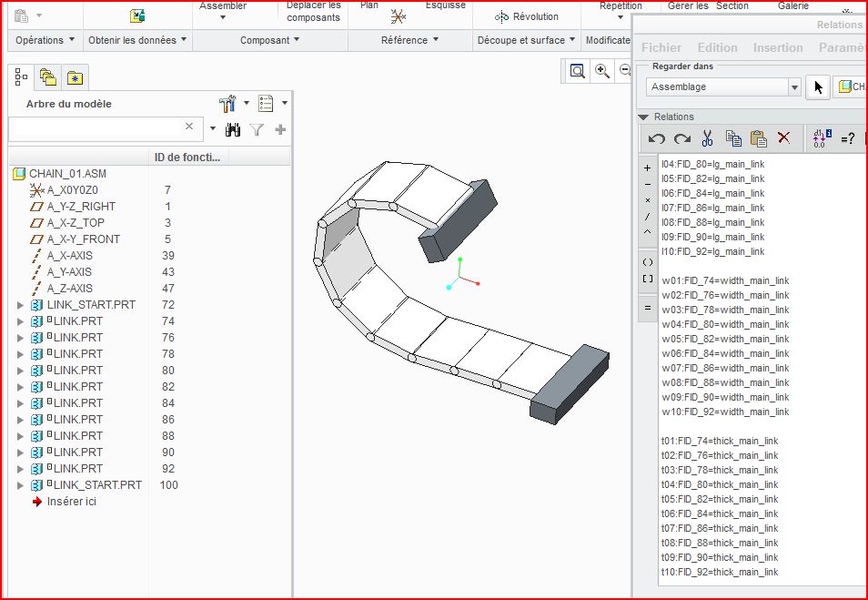
Task: Expand LINK_START.PRT with ID 72
Action: (21, 305)
